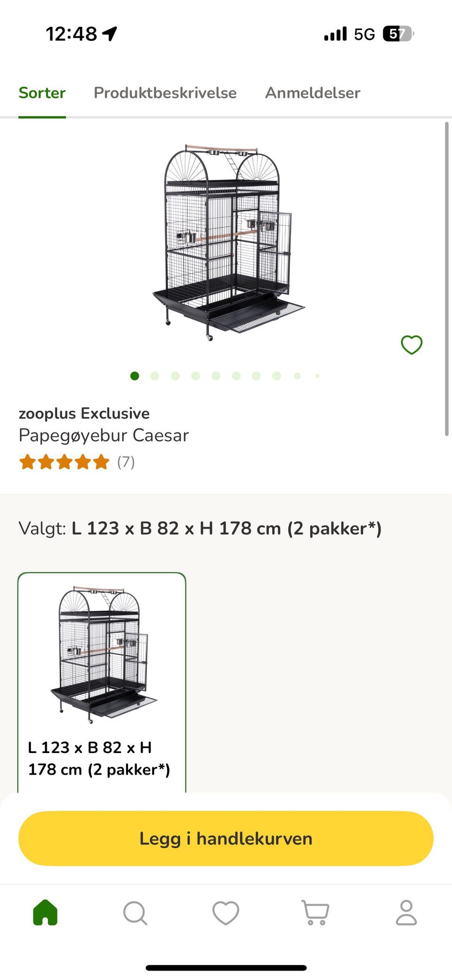
Task: Click the vertical scrollbar on the right
Action: pyautogui.click(x=447, y=279)
